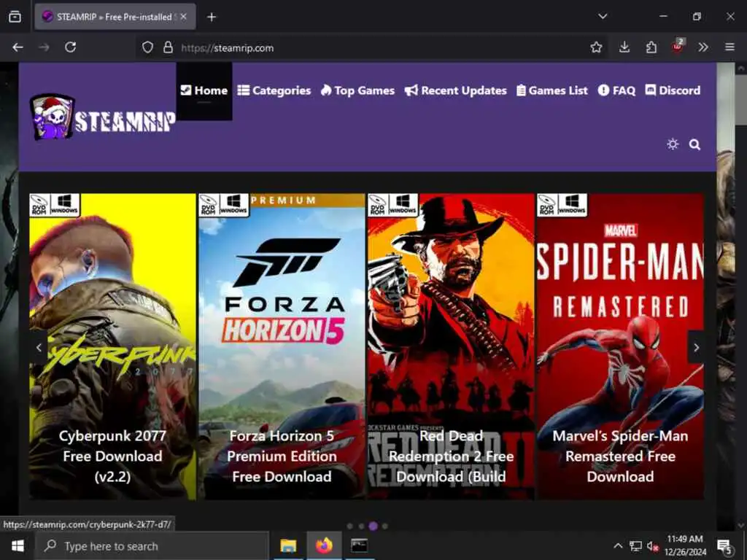Go back to previous page
The width and height of the screenshot is (747, 560).
[x=18, y=47]
